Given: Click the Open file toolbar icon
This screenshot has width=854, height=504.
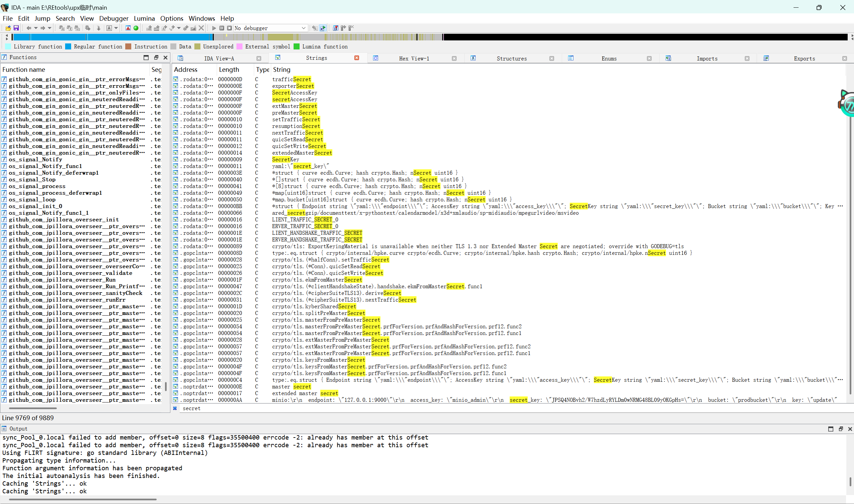Looking at the screenshot, I should 8,28.
